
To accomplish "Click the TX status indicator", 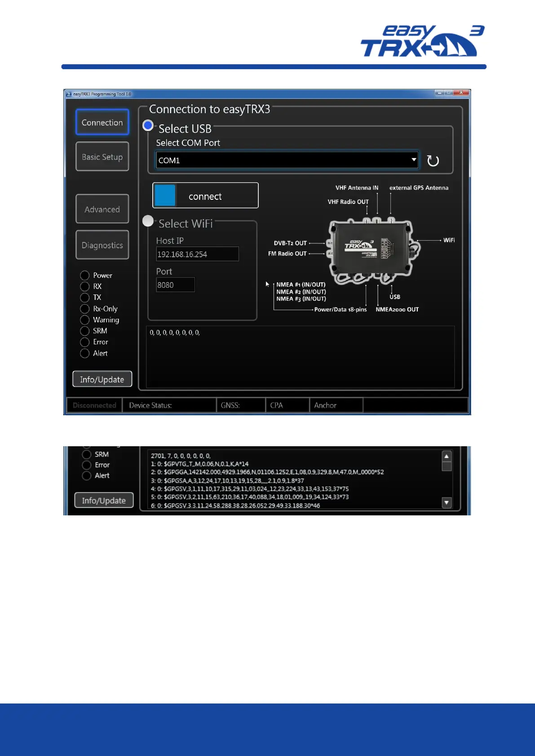I will (x=84, y=298).
